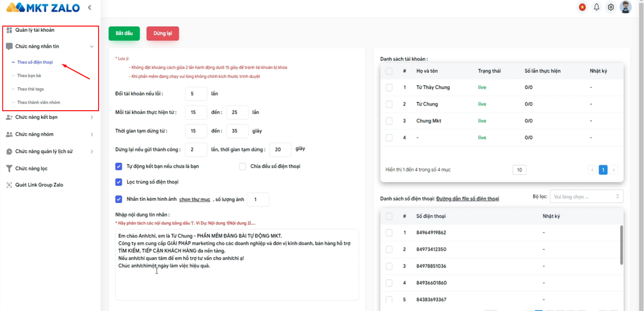Click the chọn thư mục link
The height and width of the screenshot is (311, 644).
click(x=195, y=199)
